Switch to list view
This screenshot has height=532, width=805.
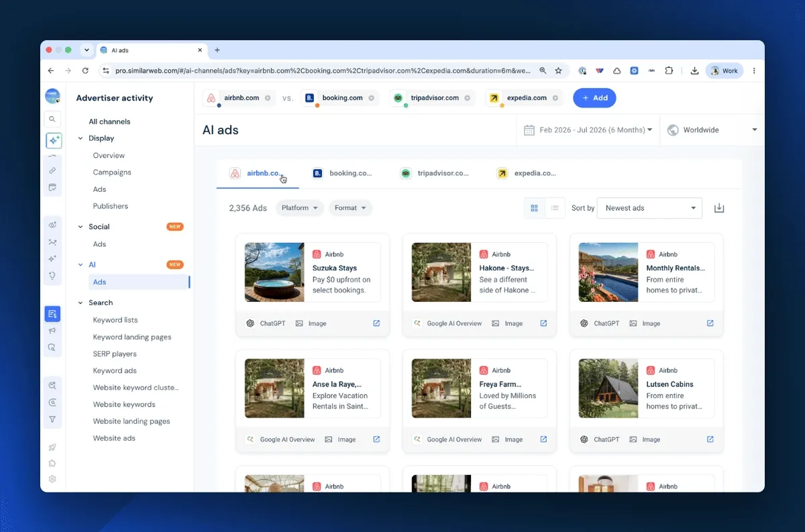pos(555,208)
